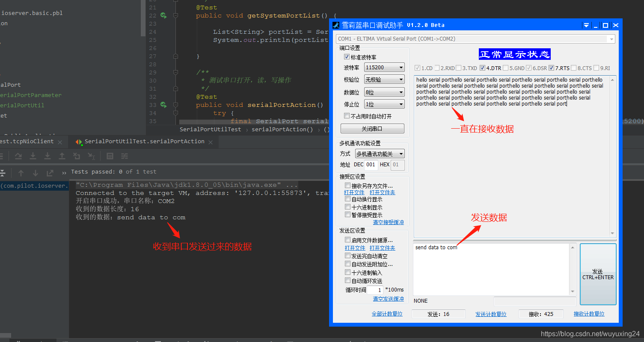Enable 自动发送附加位 checkbox
644x342 pixels.
pyautogui.click(x=347, y=264)
